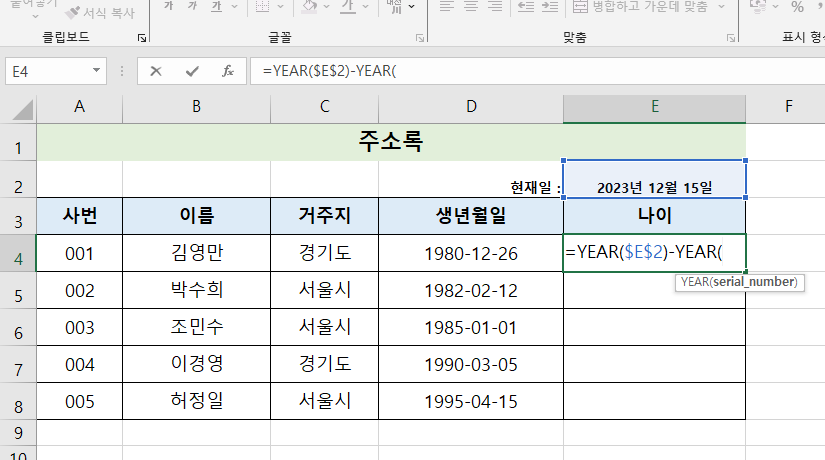Select birthdate cell 1995-04-15

(x=471, y=401)
